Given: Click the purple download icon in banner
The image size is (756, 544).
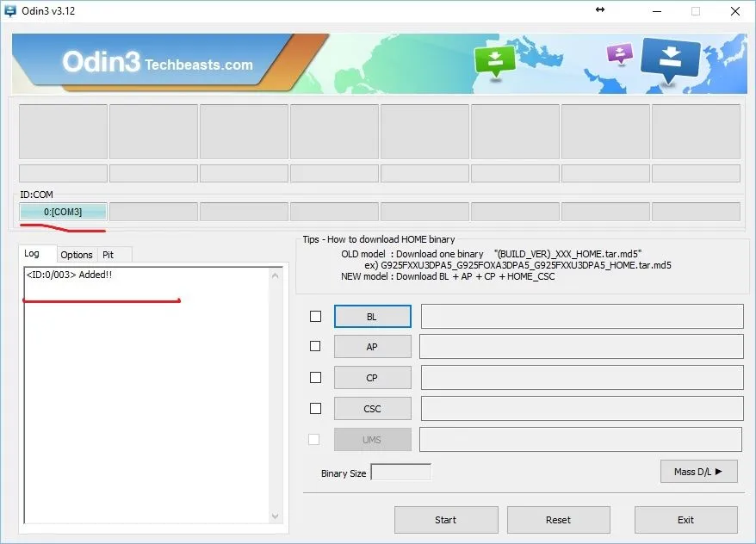Looking at the screenshot, I should pos(620,53).
